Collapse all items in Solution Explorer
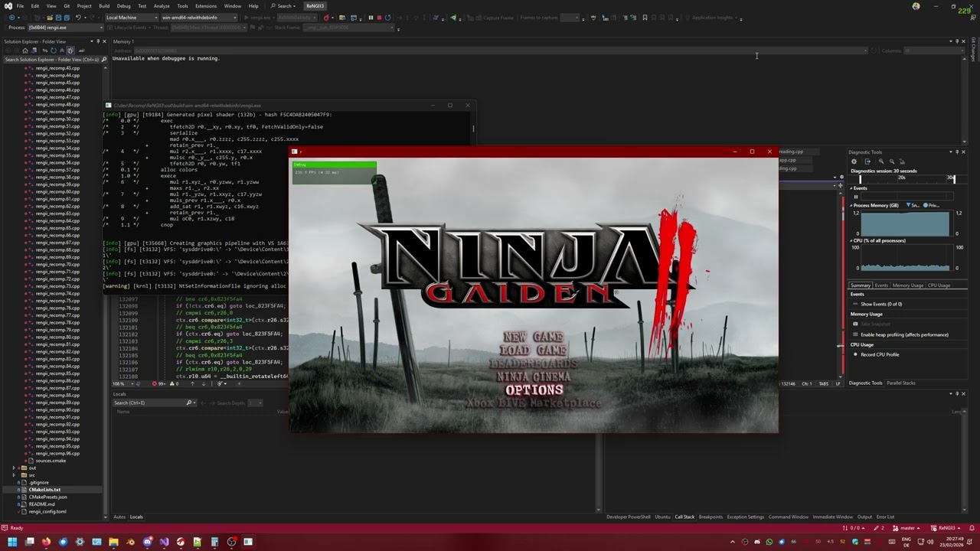Image resolution: width=980 pixels, height=551 pixels. point(61,51)
